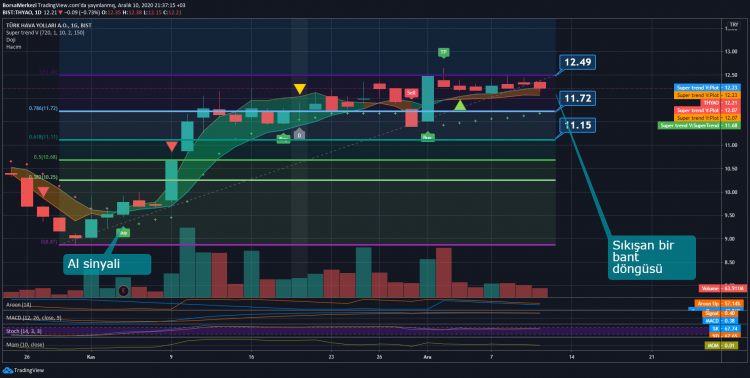Open the TRY currency selector
The width and height of the screenshot is (750, 378).
pyautogui.click(x=733, y=25)
